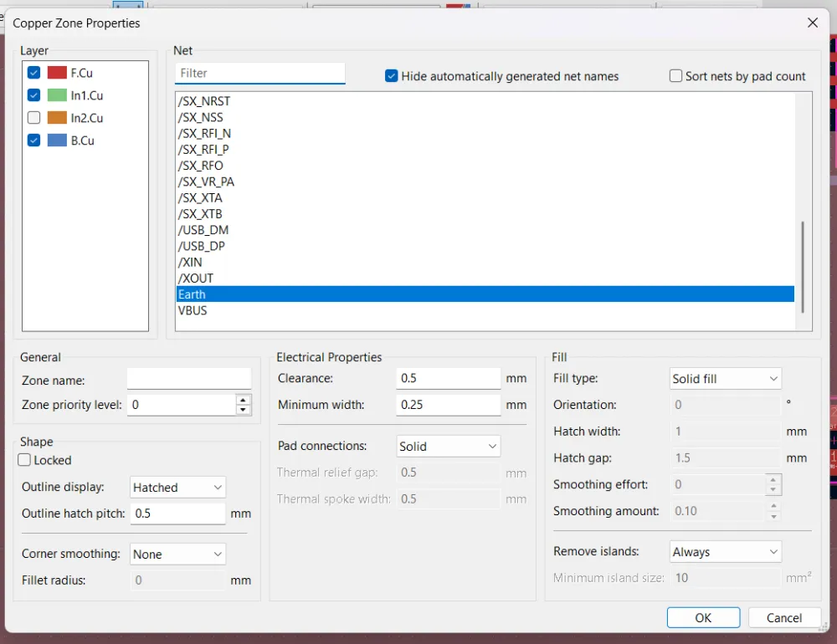This screenshot has height=644, width=837.
Task: Open the Fill type dropdown
Action: click(x=725, y=378)
